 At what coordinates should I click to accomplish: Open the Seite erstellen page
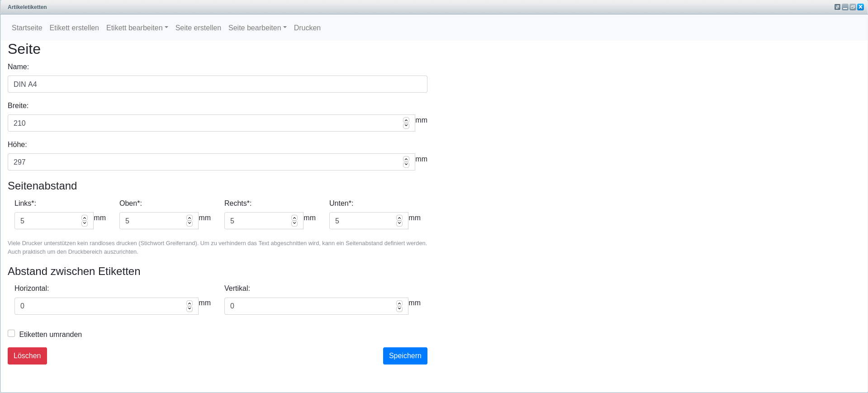[x=198, y=28]
